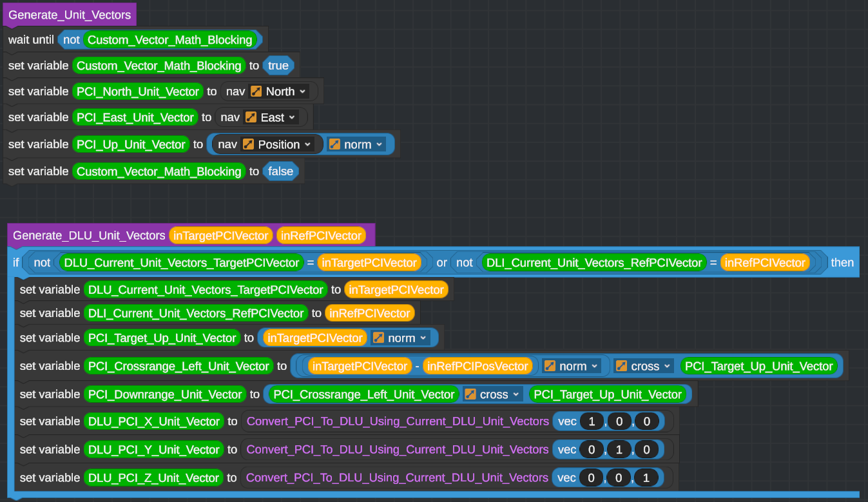Open norm dropdown after inRefPCIPosVector subtraction
The width and height of the screenshot is (868, 502).
pyautogui.click(x=572, y=366)
